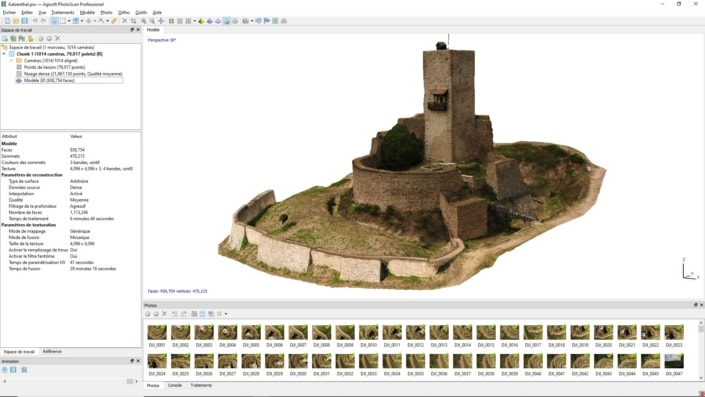
Task: Undock the Espace de travail panel
Action: [132, 30]
